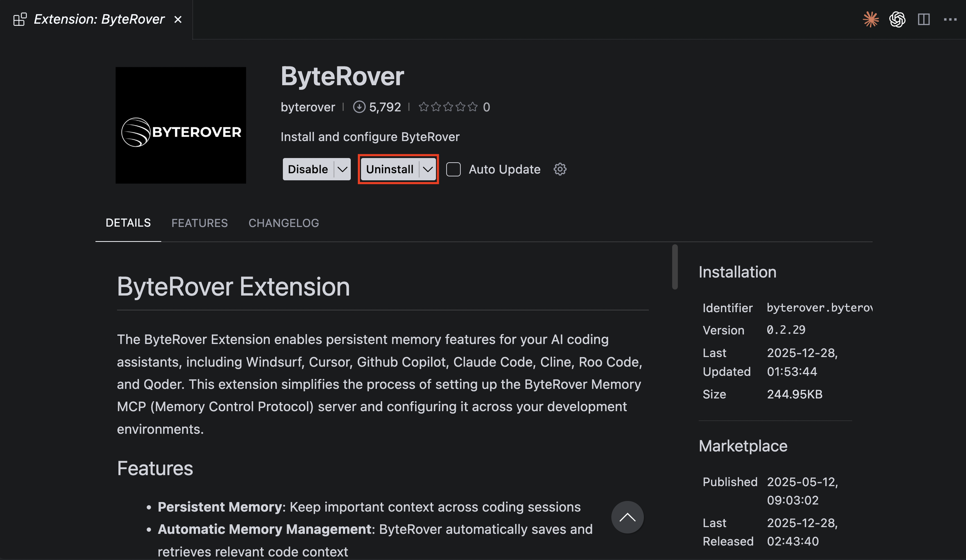966x560 pixels.
Task: Split the editor view
Action: click(924, 19)
